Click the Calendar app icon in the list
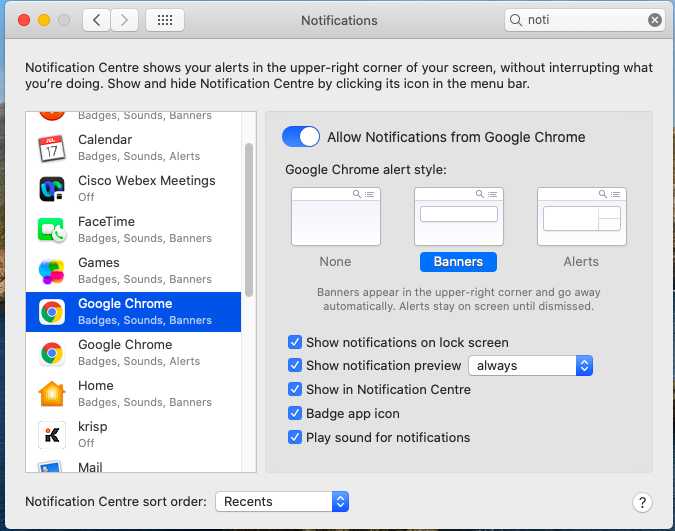Screen dimensions: 675x531 pyautogui.click(x=52, y=148)
